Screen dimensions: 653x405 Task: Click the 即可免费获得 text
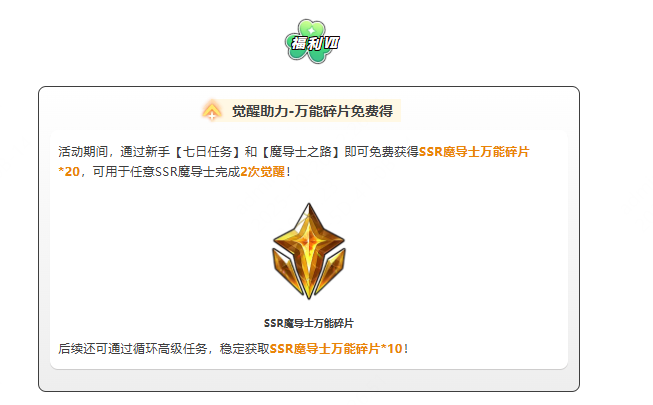click(381, 152)
